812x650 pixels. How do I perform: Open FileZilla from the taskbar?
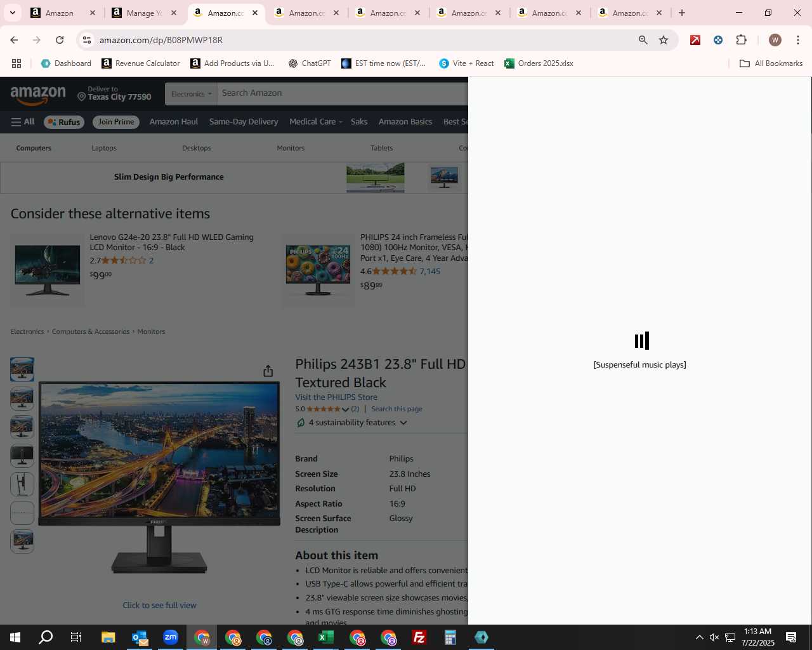(x=419, y=637)
